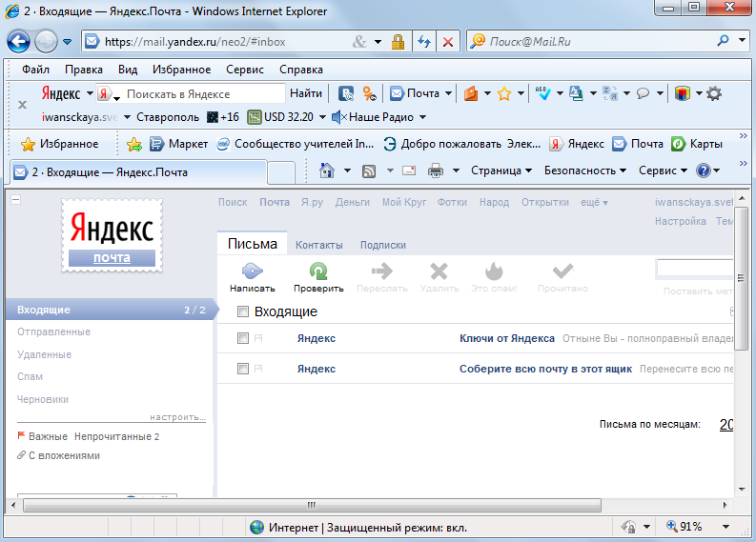Open the Избранное menu in menu bar
This screenshot has width=756, height=542.
tap(182, 70)
